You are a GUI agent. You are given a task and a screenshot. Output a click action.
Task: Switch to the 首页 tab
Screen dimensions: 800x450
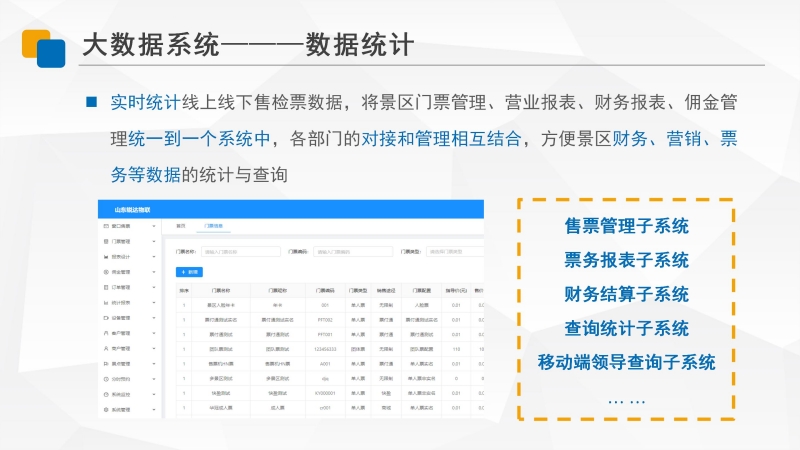(x=181, y=226)
